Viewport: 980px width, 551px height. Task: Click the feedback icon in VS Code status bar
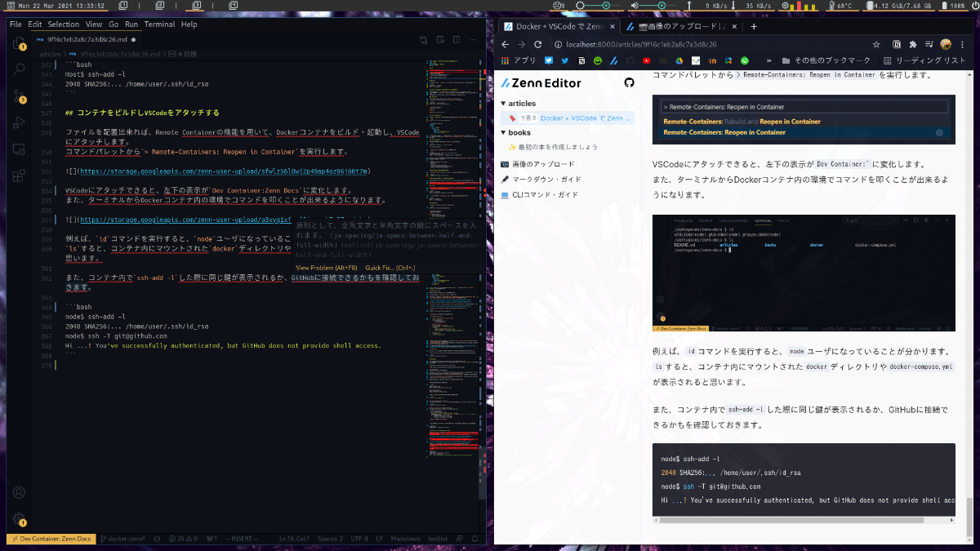pyautogui.click(x=459, y=539)
